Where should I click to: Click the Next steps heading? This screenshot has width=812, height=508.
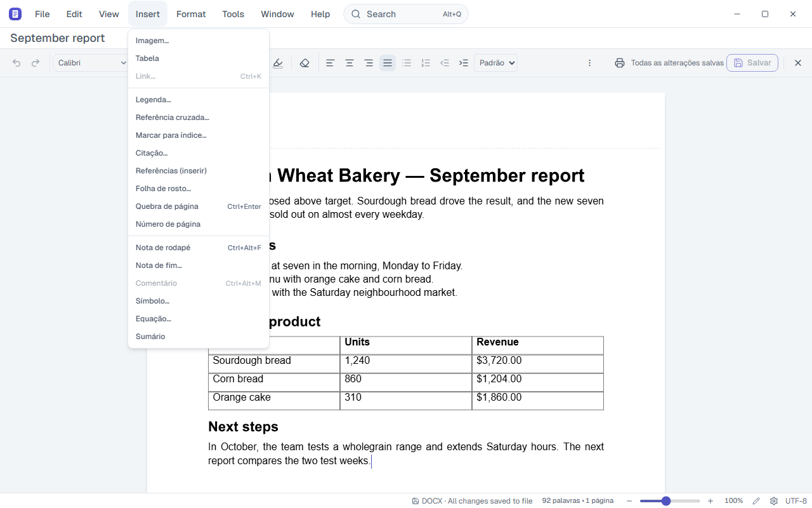(243, 427)
